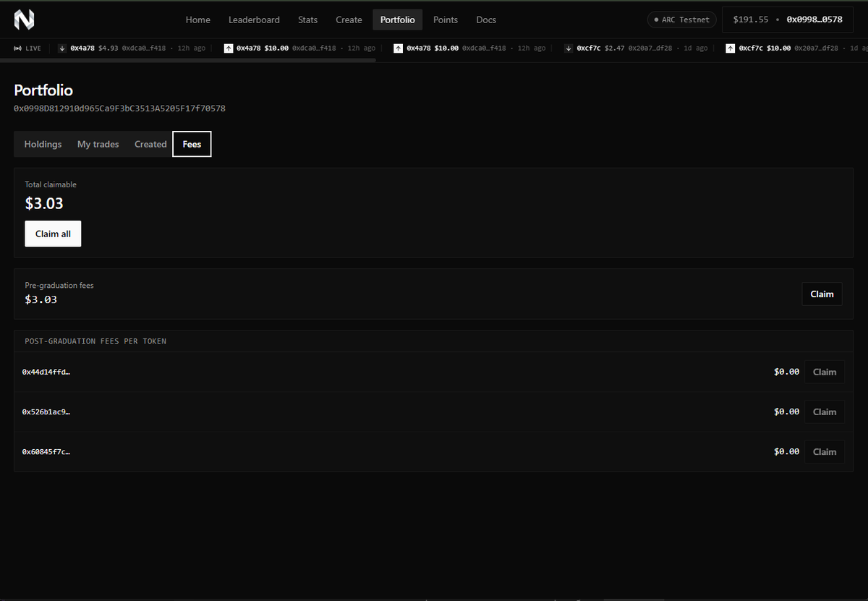Open the Create page
The width and height of the screenshot is (868, 601).
[x=349, y=20]
